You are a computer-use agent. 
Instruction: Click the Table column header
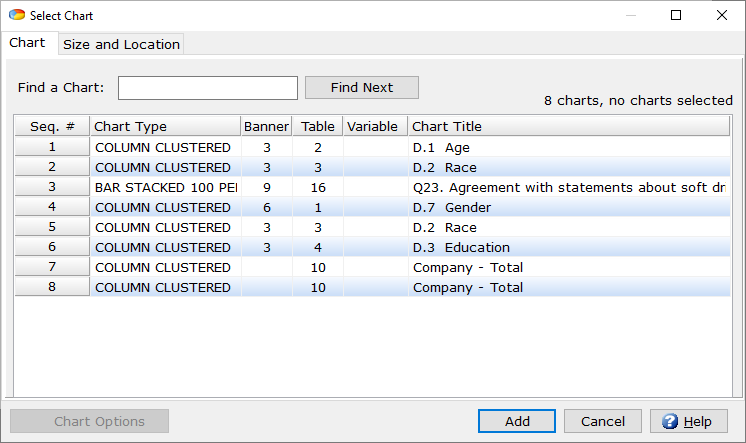318,127
